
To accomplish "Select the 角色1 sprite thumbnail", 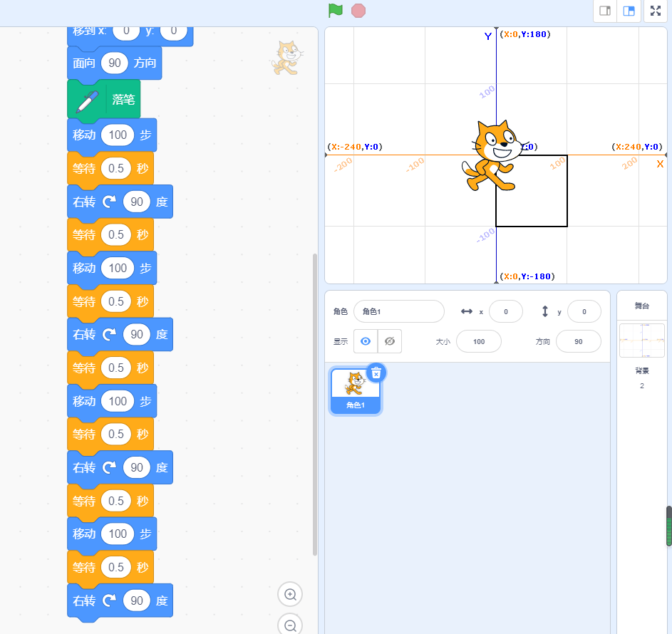I will point(356,391).
